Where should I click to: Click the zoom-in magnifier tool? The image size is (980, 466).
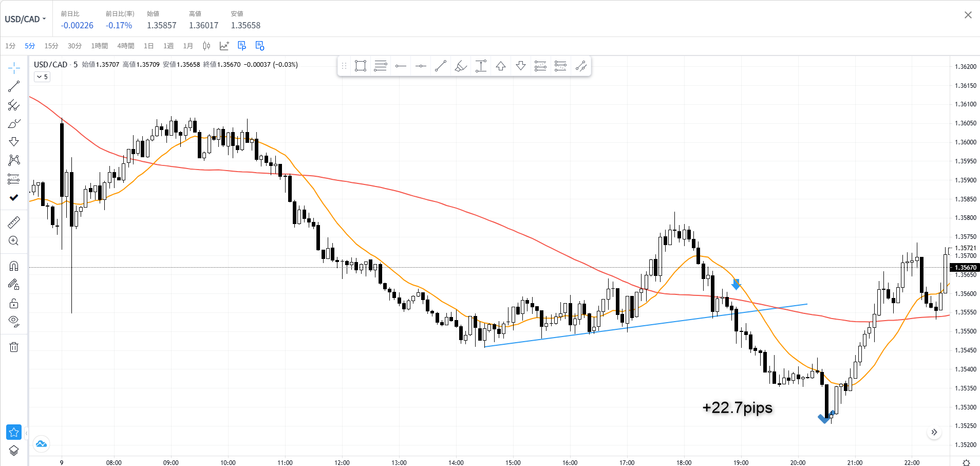point(14,241)
